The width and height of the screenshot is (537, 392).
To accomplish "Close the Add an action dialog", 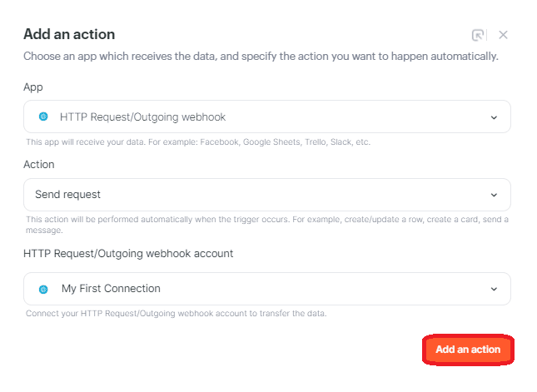I will point(503,35).
